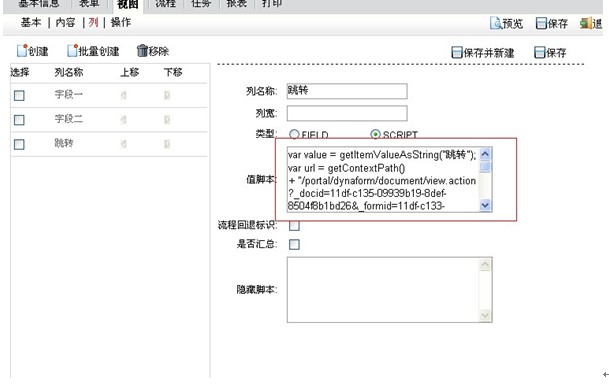
Task: Move 字段二 row down with its 下移 arrow
Action: (167, 120)
